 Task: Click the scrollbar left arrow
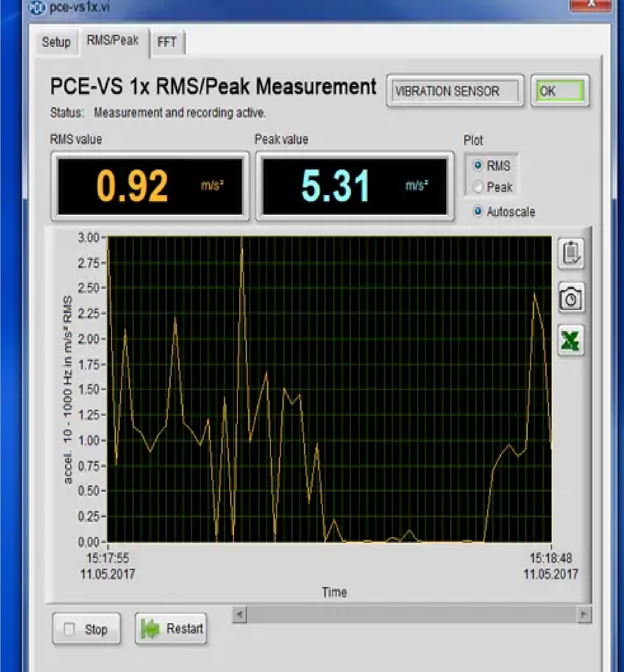[240, 615]
